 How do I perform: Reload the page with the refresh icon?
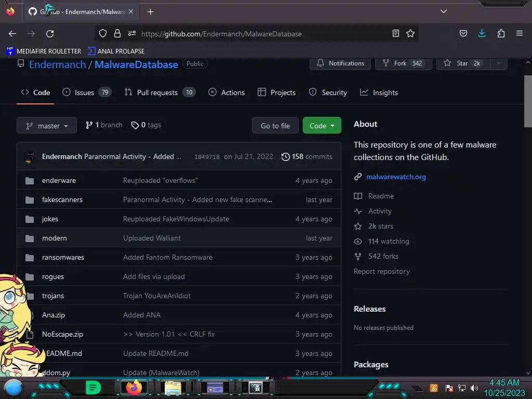point(50,34)
